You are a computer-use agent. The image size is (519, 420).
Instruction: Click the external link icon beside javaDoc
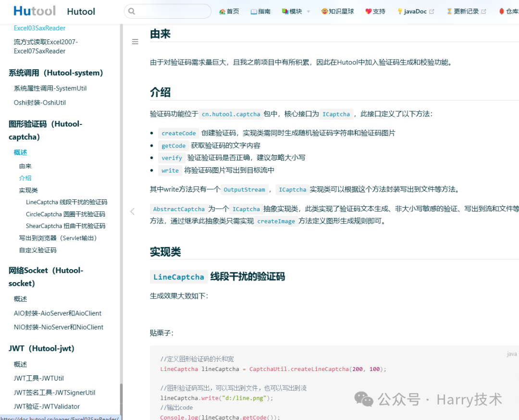432,11
